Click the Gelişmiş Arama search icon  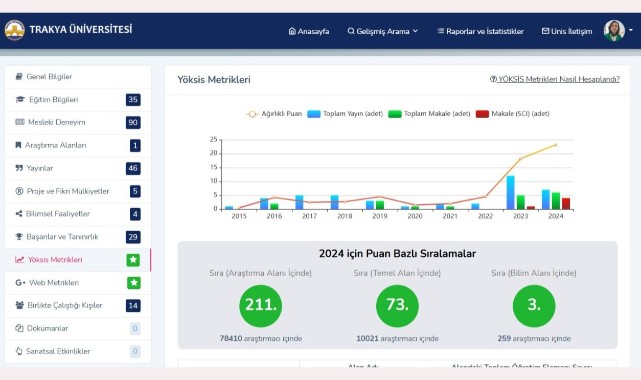point(351,31)
